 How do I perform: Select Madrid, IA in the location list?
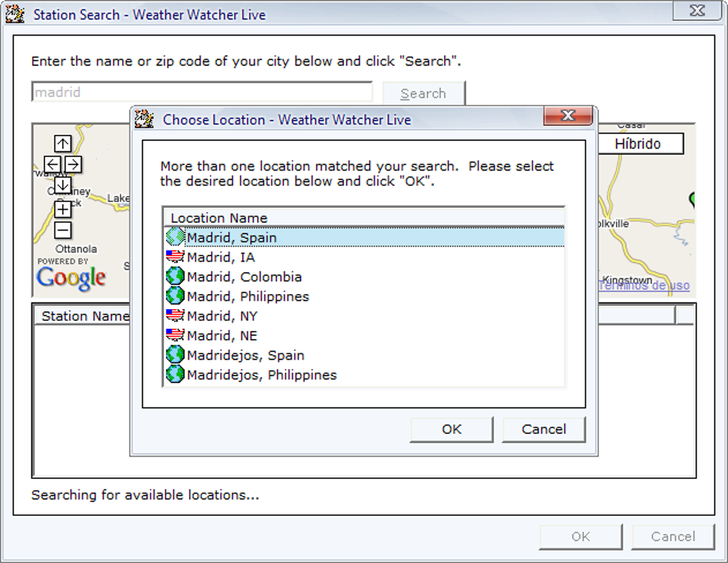point(365,257)
